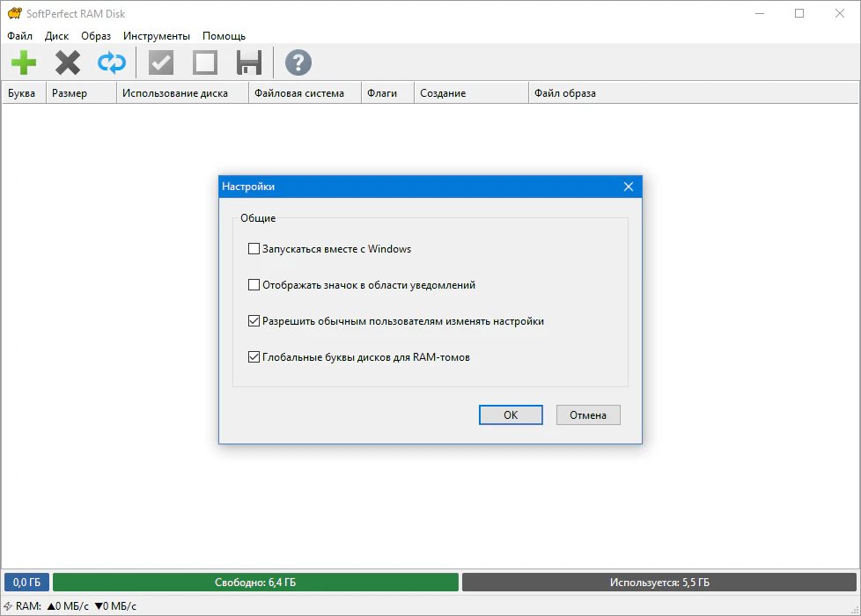Enable "Запускаться вместе с Windows" checkbox
Image resolution: width=861 pixels, height=616 pixels.
(254, 249)
